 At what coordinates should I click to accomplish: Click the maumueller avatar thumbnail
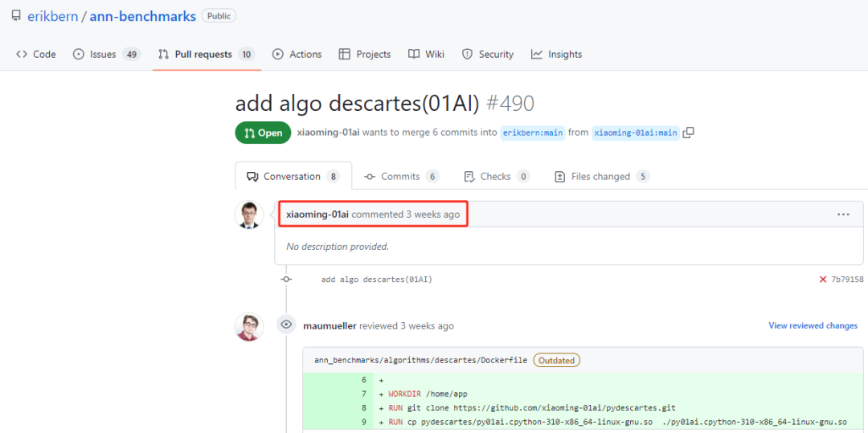(249, 327)
